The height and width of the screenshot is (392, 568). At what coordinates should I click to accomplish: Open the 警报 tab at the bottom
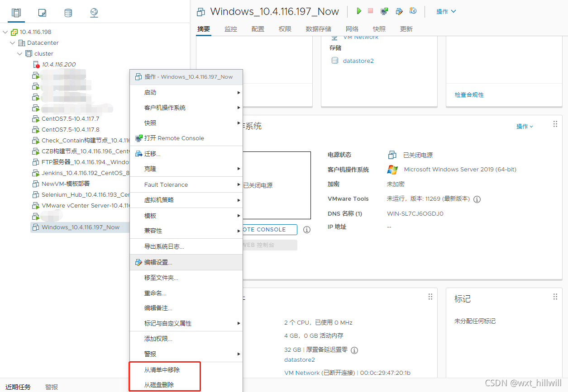pyautogui.click(x=52, y=387)
